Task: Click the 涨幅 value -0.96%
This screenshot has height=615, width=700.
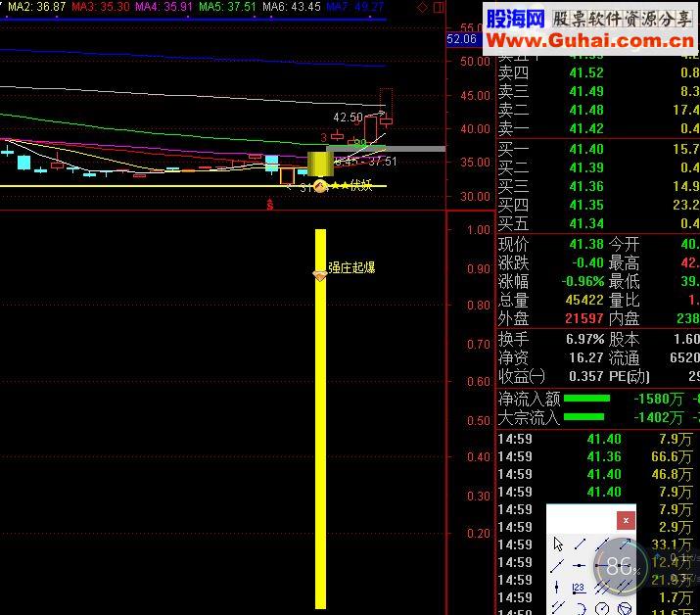Action: 583,281
